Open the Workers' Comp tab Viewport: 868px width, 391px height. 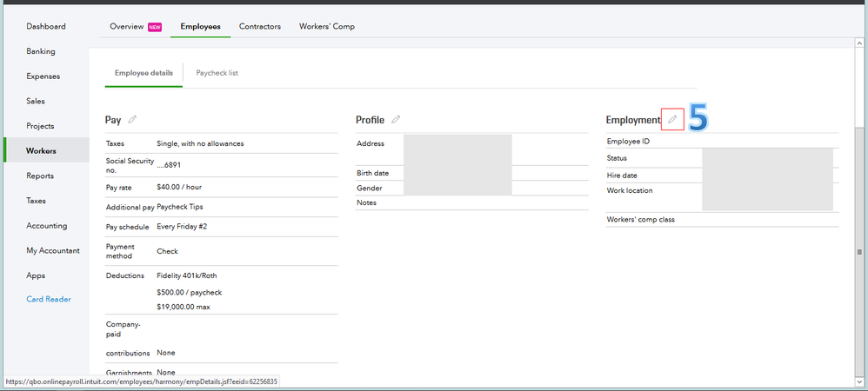327,27
